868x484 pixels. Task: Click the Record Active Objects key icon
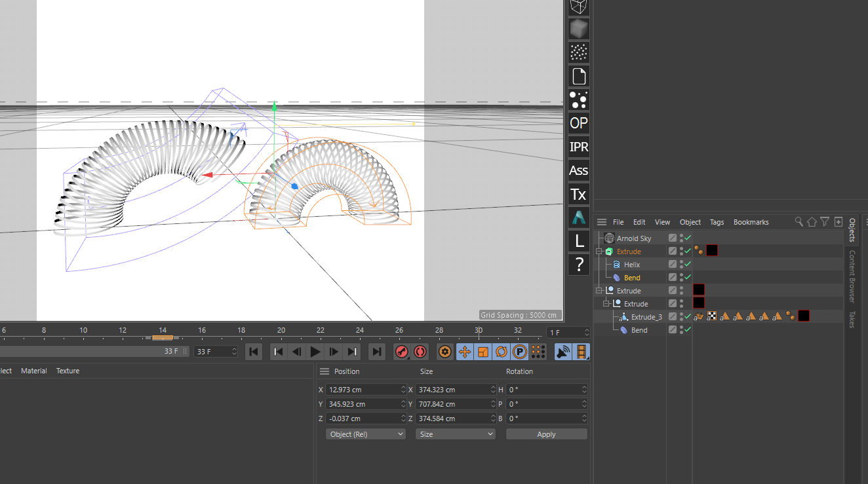pyautogui.click(x=401, y=352)
